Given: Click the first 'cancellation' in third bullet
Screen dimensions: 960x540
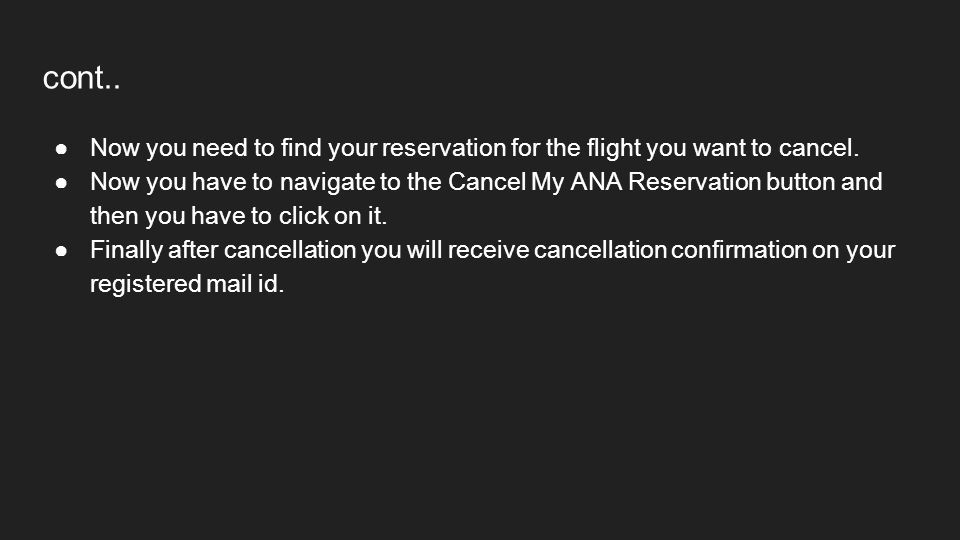Looking at the screenshot, I should pyautogui.click(x=290, y=250).
